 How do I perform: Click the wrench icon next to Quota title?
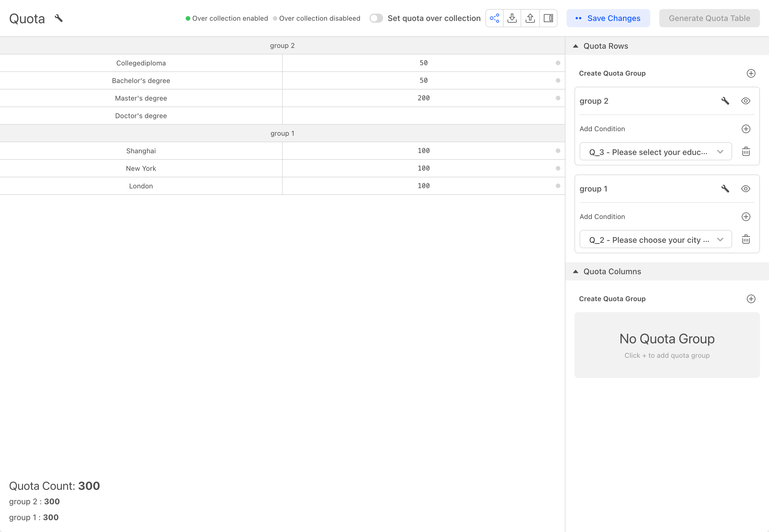click(x=59, y=18)
